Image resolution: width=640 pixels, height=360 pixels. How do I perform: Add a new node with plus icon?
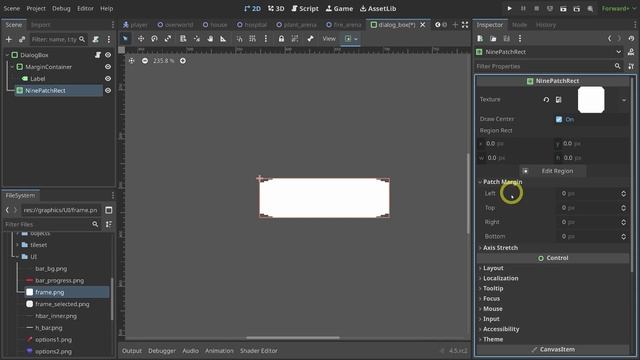9,39
